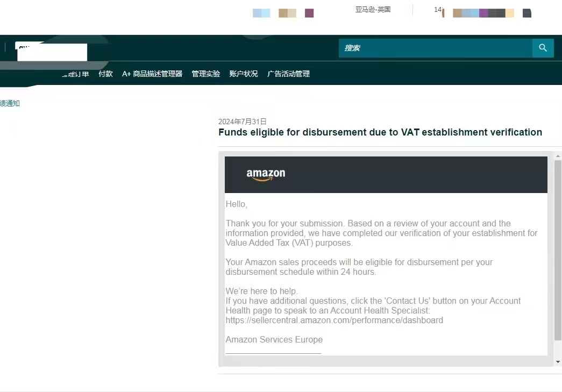Select 管理实验 in navigation bar
Viewport: 562px width, 392px height.
click(x=206, y=74)
